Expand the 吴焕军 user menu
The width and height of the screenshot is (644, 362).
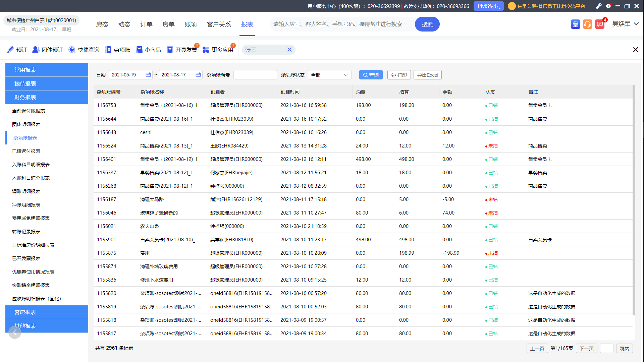tap(625, 24)
